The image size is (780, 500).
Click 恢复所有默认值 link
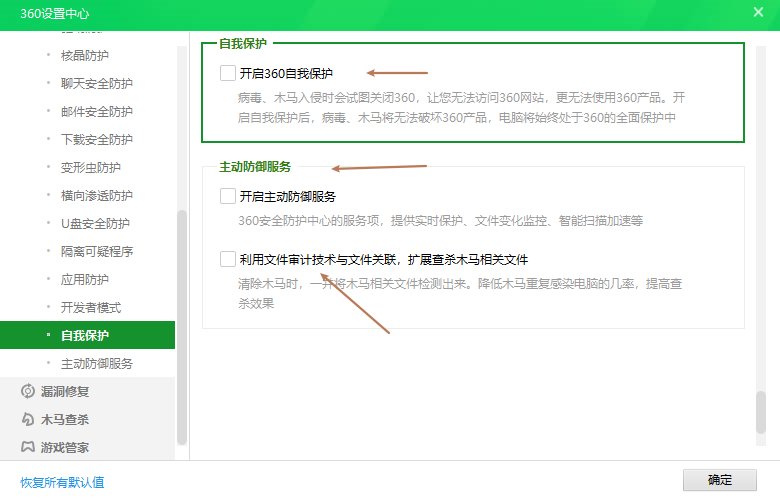[62, 482]
